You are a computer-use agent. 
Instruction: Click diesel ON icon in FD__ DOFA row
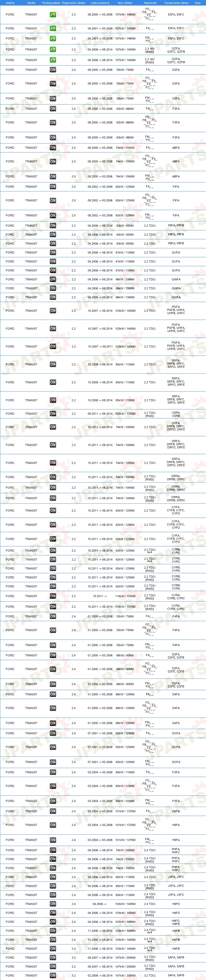point(53,747)
